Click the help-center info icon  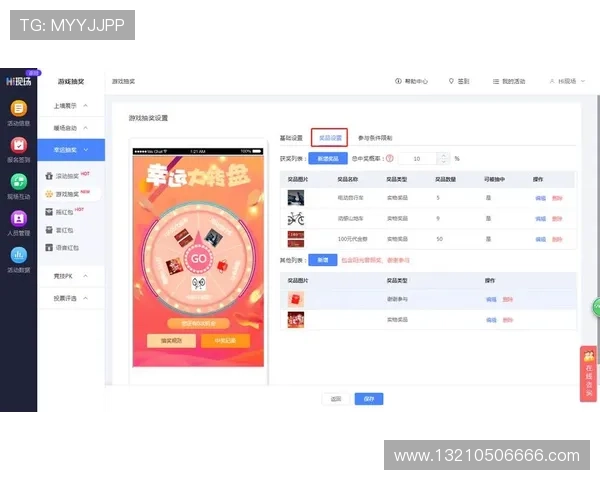pyautogui.click(x=398, y=81)
